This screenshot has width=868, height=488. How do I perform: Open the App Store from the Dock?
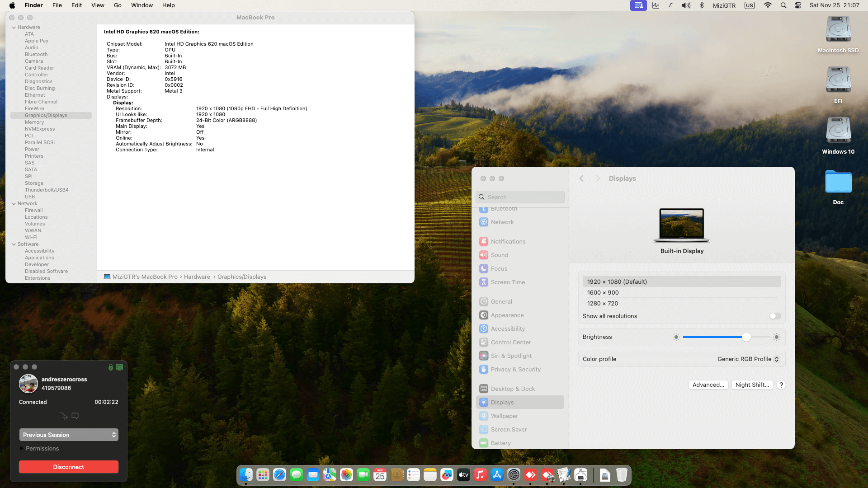(497, 475)
